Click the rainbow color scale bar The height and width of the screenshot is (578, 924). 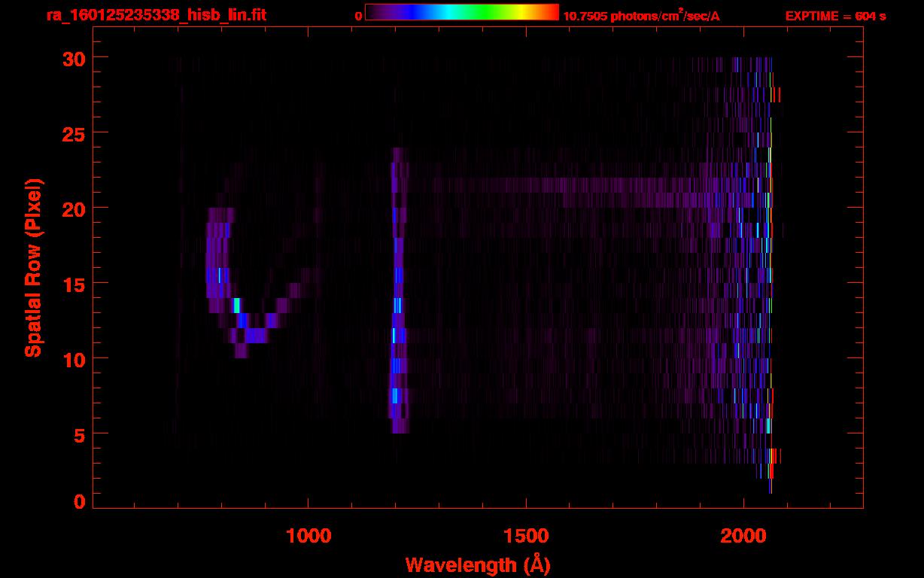(x=462, y=12)
